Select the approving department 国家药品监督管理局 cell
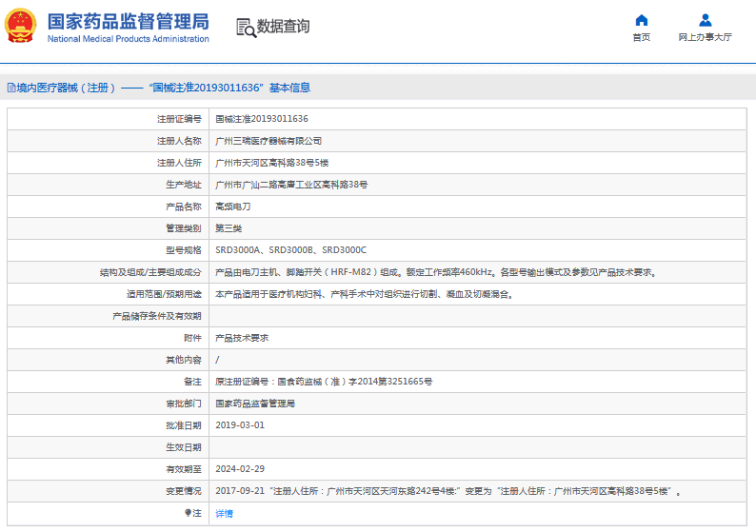Screen dimensions: 756x532 [x=255, y=404]
